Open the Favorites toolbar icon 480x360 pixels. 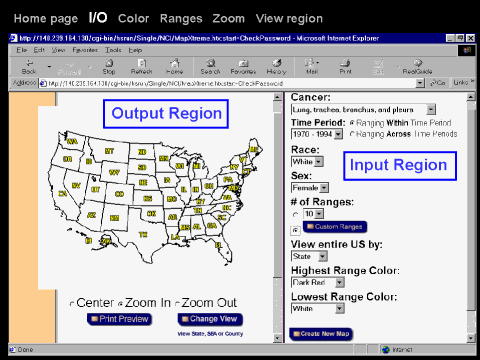pyautogui.click(x=243, y=66)
